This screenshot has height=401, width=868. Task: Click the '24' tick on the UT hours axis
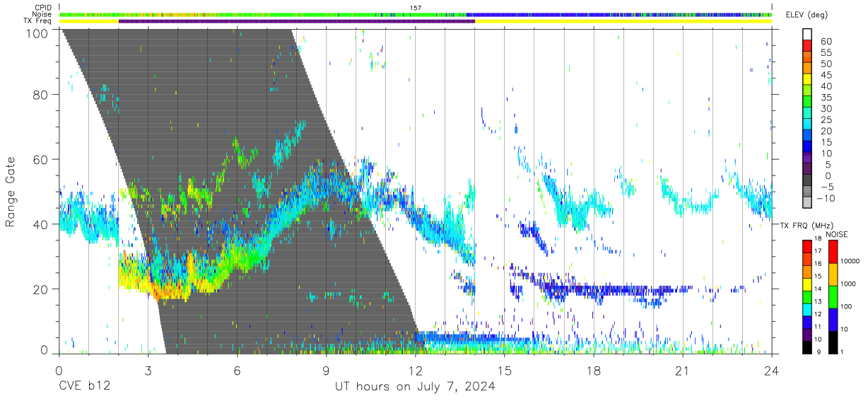pyautogui.click(x=772, y=370)
